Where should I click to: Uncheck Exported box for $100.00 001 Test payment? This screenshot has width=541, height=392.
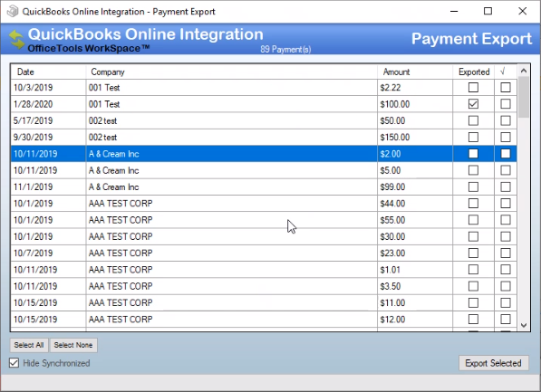click(x=473, y=104)
